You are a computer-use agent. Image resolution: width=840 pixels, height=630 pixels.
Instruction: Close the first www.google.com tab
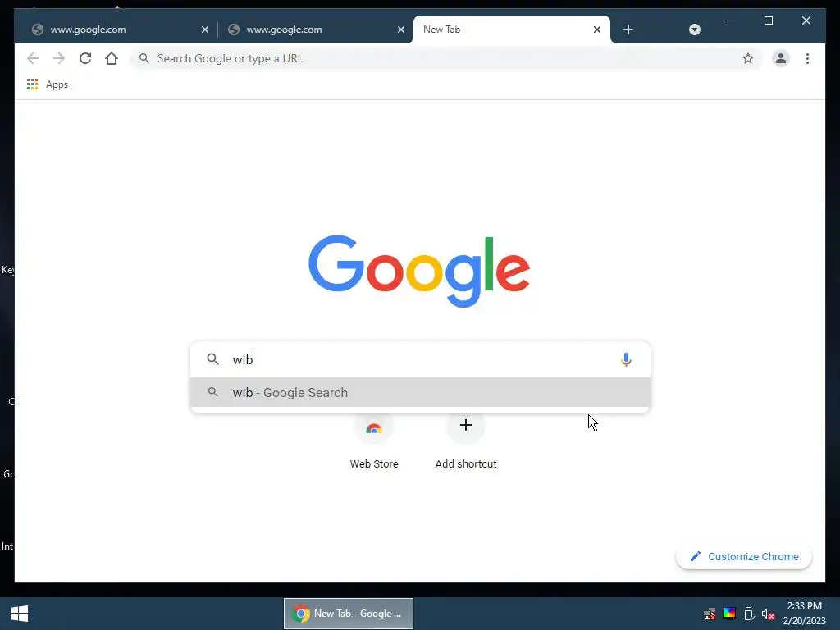204,30
